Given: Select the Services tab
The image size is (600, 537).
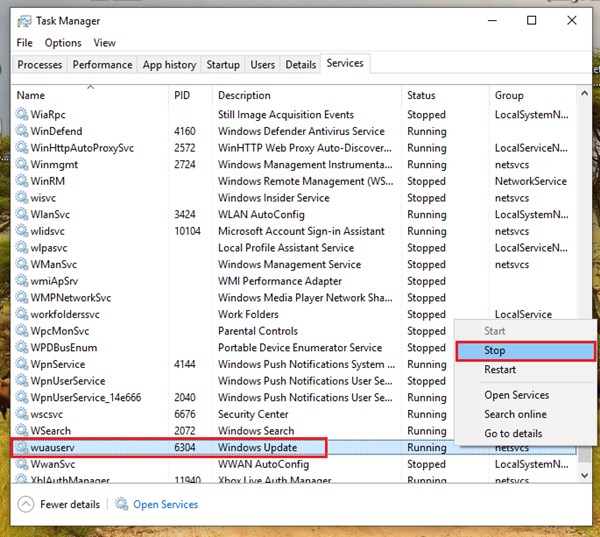Looking at the screenshot, I should pyautogui.click(x=345, y=63).
